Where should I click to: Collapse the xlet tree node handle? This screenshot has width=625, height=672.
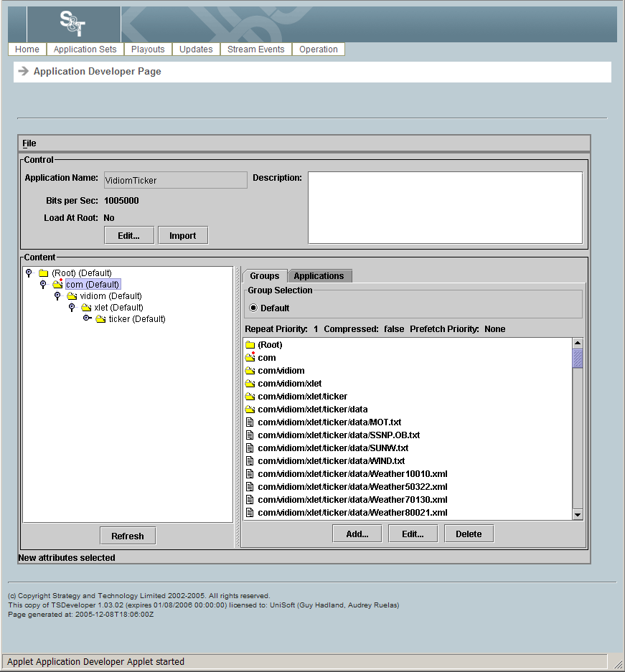point(72,307)
